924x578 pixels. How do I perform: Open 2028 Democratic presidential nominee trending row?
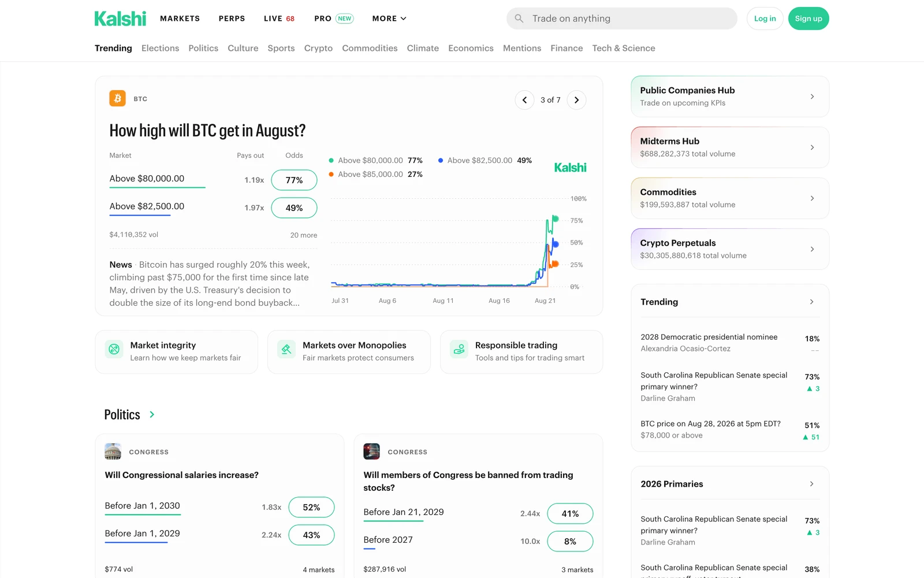[x=730, y=343]
